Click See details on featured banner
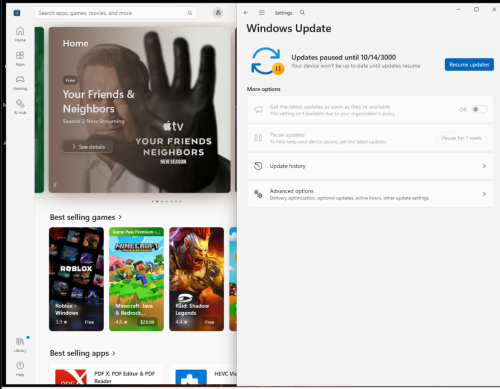Viewport: 500px width, 389px height. click(88, 147)
